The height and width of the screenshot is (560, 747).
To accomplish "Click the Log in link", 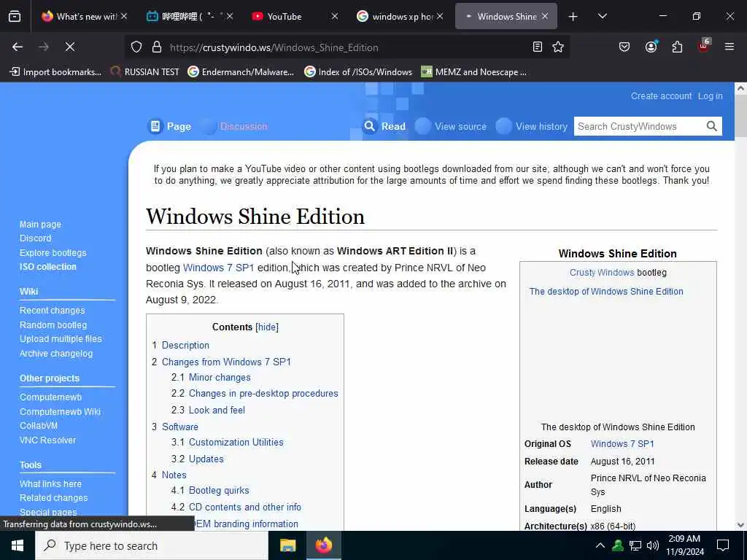I will (x=710, y=96).
